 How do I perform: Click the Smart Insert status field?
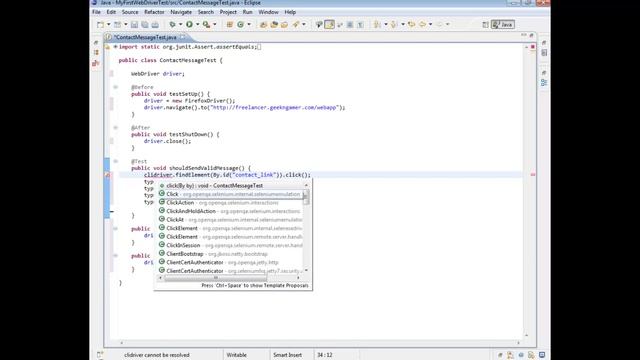pos(287,355)
